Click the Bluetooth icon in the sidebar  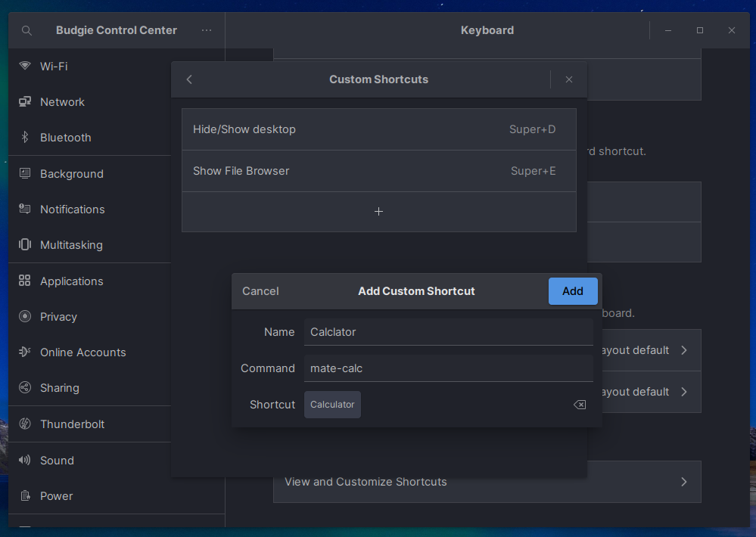[25, 138]
